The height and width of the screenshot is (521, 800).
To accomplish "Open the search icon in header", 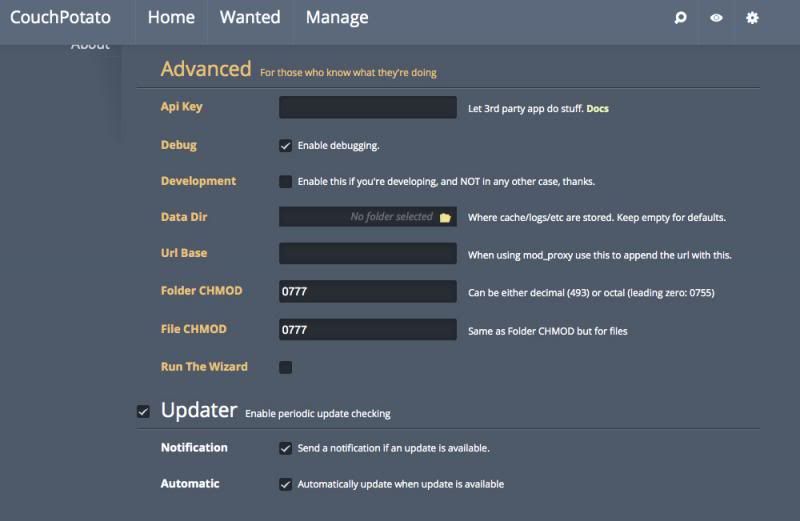I will (681, 18).
